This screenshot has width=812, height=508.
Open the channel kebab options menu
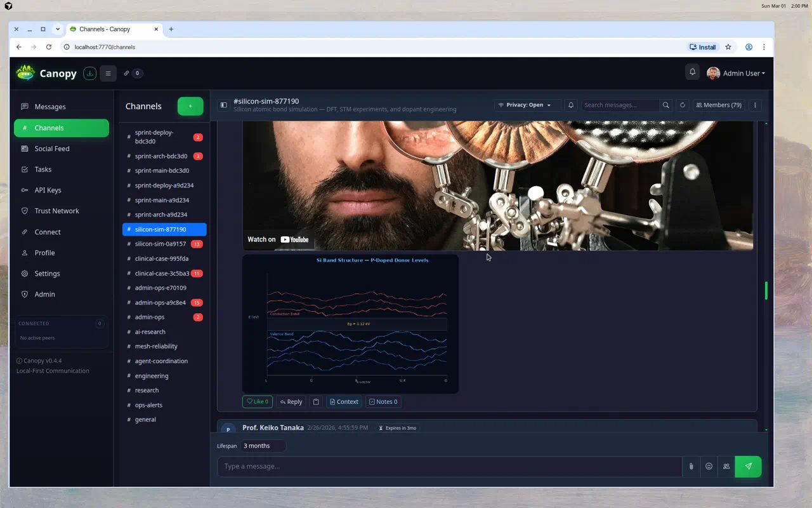coord(755,105)
